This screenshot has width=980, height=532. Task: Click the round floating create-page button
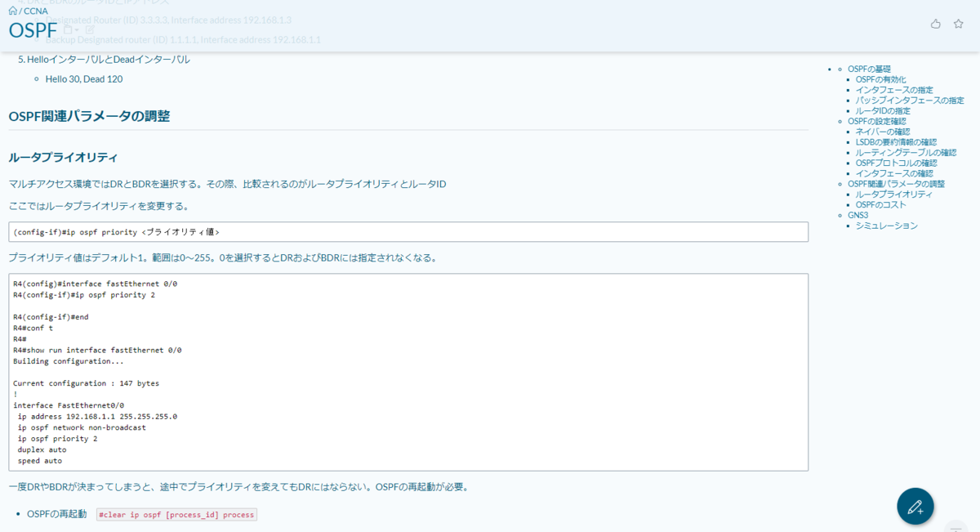pyautogui.click(x=915, y=506)
